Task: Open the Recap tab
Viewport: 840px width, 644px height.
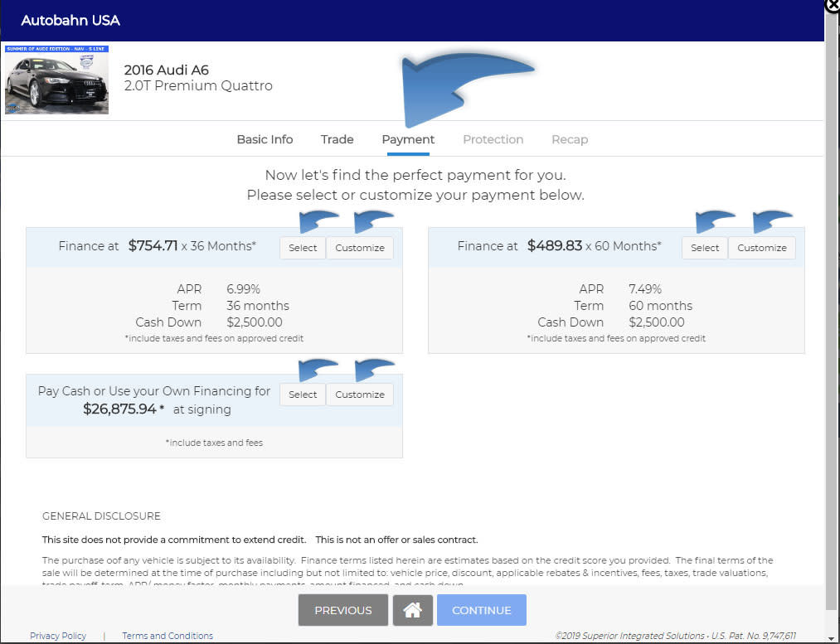Action: pos(570,139)
